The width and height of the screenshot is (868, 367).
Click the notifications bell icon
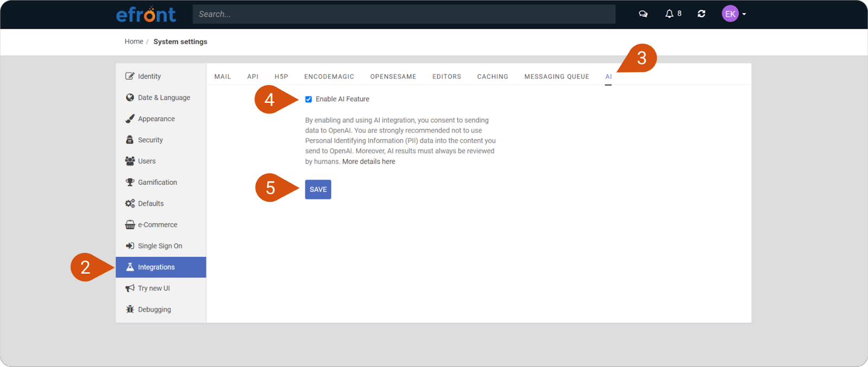coord(669,14)
